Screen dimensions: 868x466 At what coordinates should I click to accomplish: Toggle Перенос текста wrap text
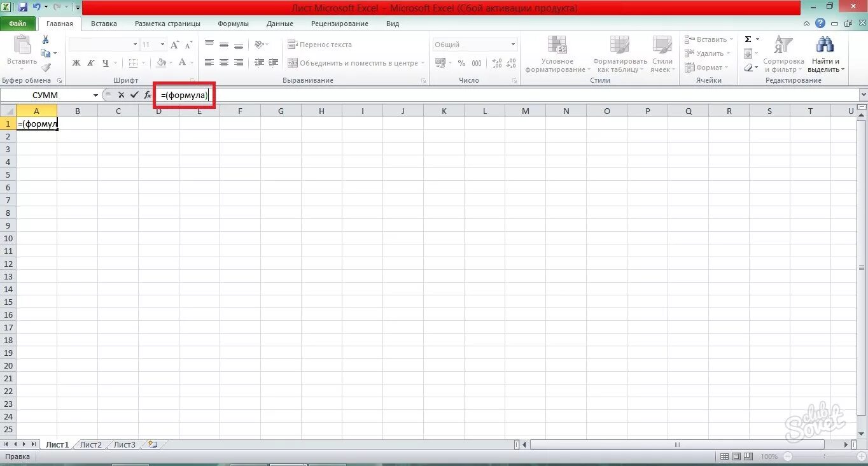tap(320, 45)
